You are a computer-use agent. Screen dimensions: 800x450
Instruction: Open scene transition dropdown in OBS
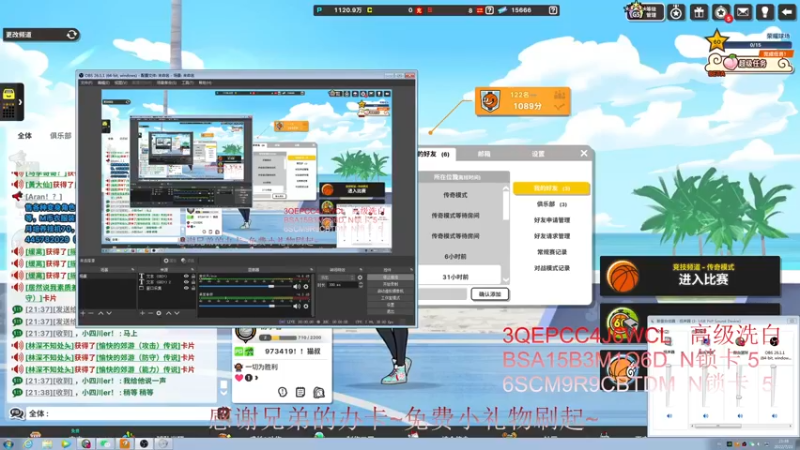(x=337, y=278)
